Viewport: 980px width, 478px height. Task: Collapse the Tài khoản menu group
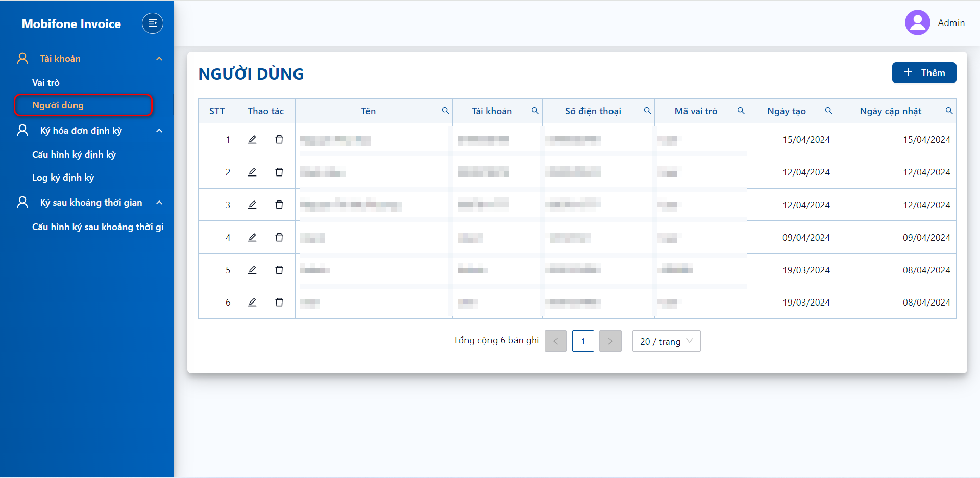pyautogui.click(x=159, y=59)
